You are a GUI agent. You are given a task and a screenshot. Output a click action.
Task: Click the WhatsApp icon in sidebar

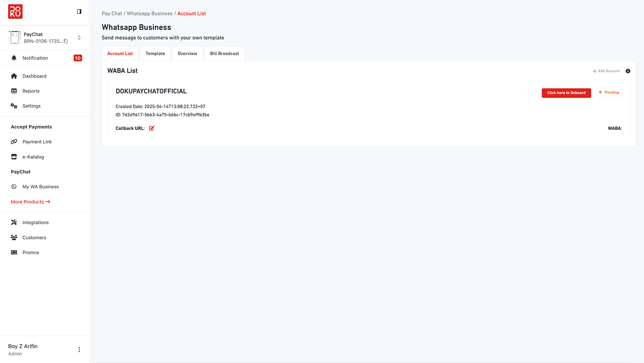point(14,187)
